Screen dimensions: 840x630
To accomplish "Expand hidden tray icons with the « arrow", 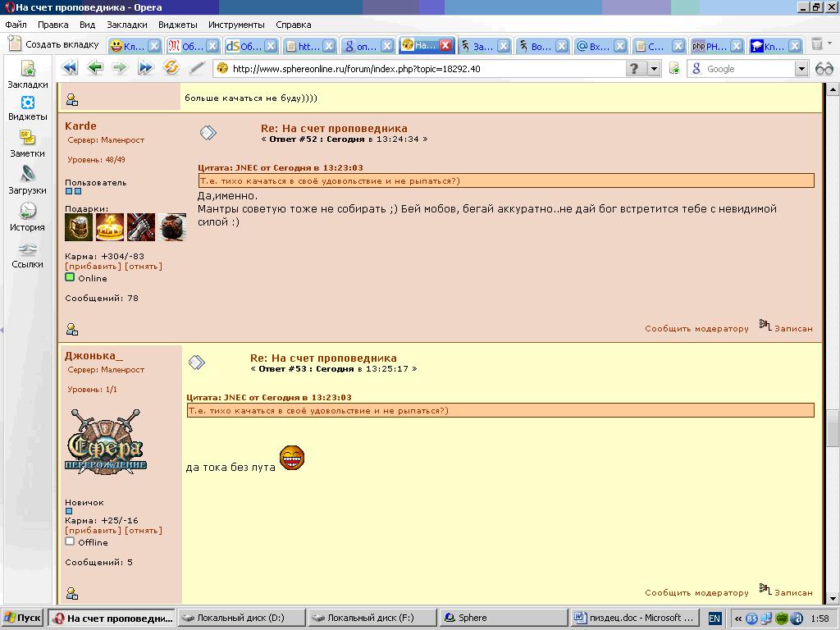I will (x=738, y=619).
